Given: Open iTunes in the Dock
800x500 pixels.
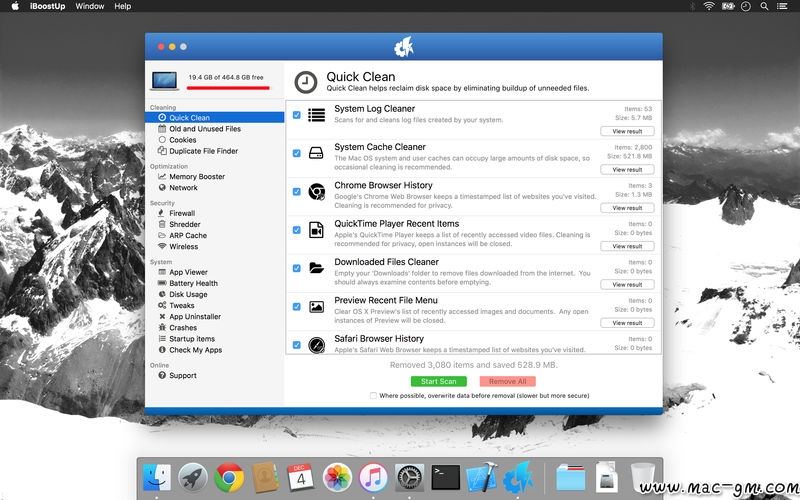Looking at the screenshot, I should 373,478.
